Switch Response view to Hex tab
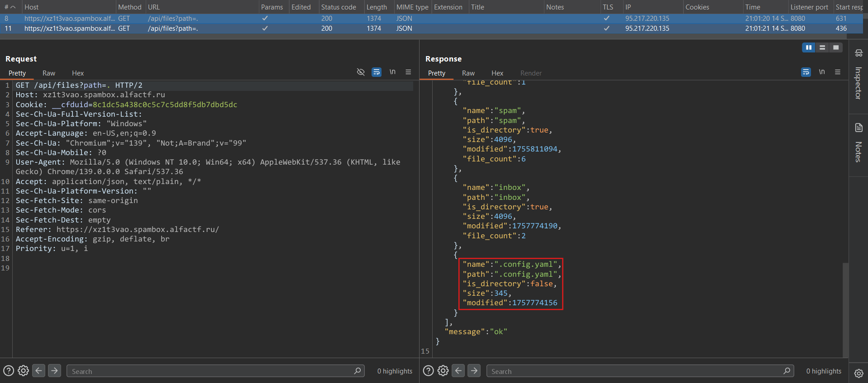This screenshot has width=868, height=383. [x=497, y=73]
